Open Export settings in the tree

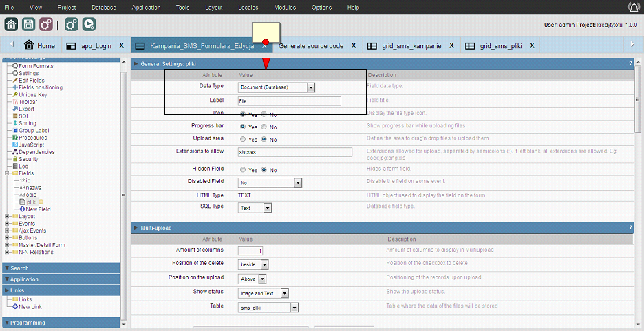point(26,109)
